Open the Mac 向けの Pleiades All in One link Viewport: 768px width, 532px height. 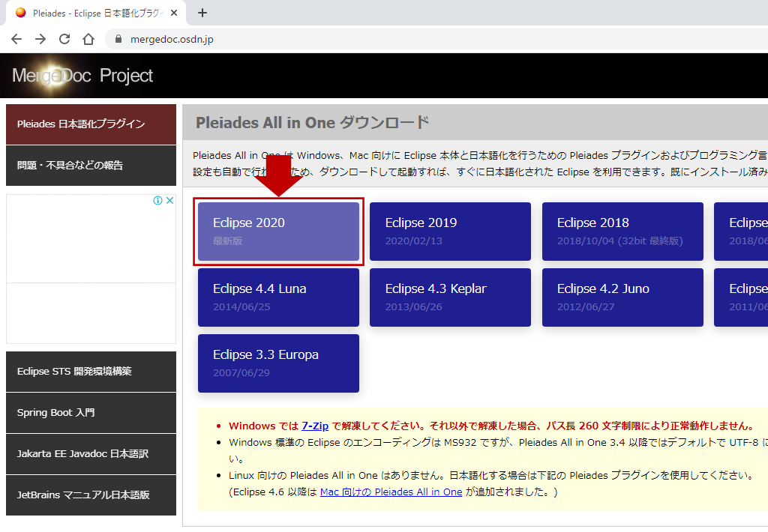(x=391, y=492)
